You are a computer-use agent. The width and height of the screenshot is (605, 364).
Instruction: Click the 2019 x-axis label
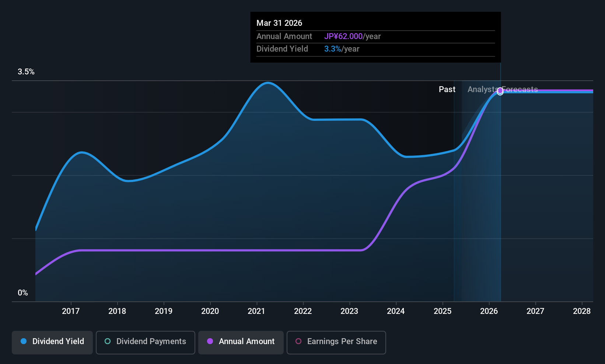(164, 311)
